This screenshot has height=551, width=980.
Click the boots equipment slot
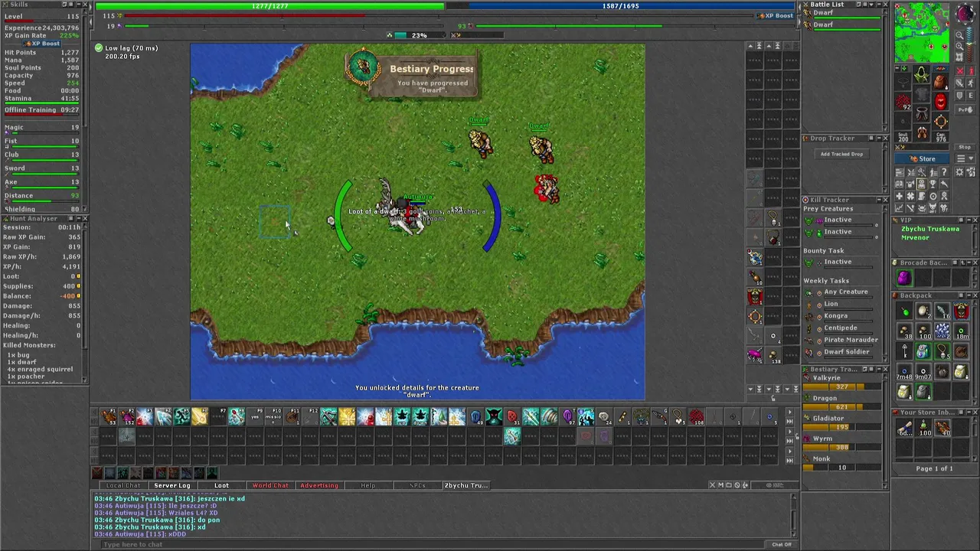(x=922, y=132)
